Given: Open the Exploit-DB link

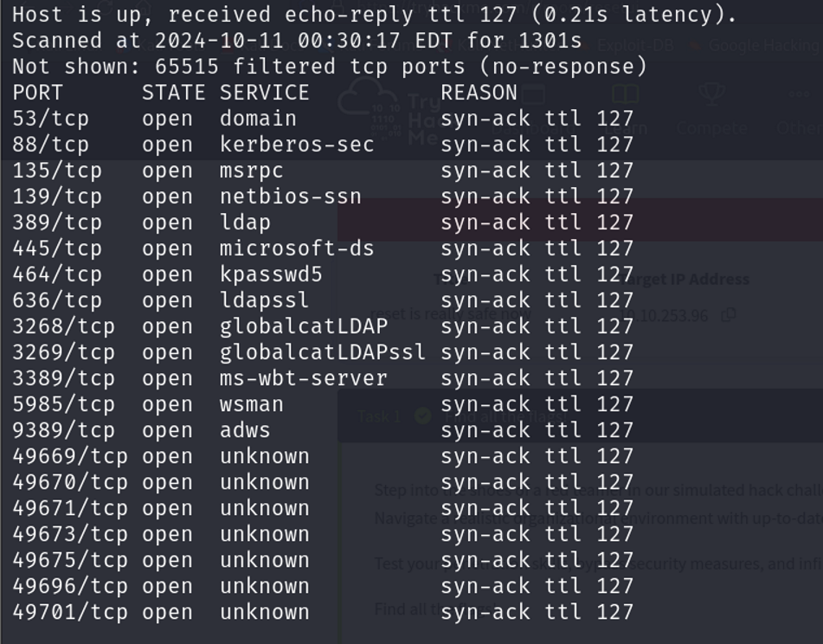Looking at the screenshot, I should [634, 45].
